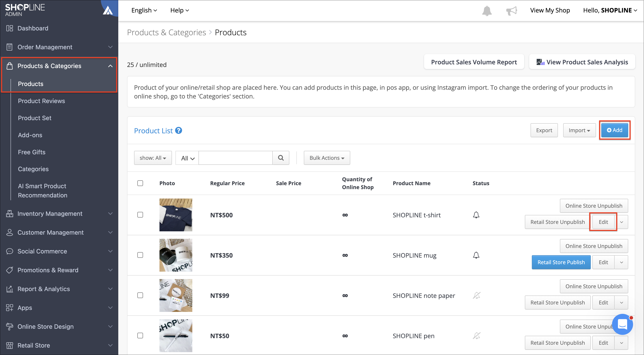The width and height of the screenshot is (644, 355).
Task: Click the Apps grid icon
Action: point(9,308)
